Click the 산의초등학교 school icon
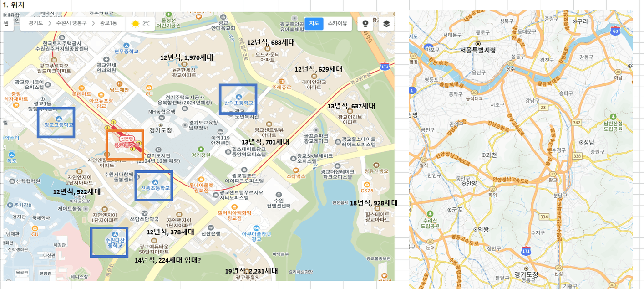 tap(238, 97)
